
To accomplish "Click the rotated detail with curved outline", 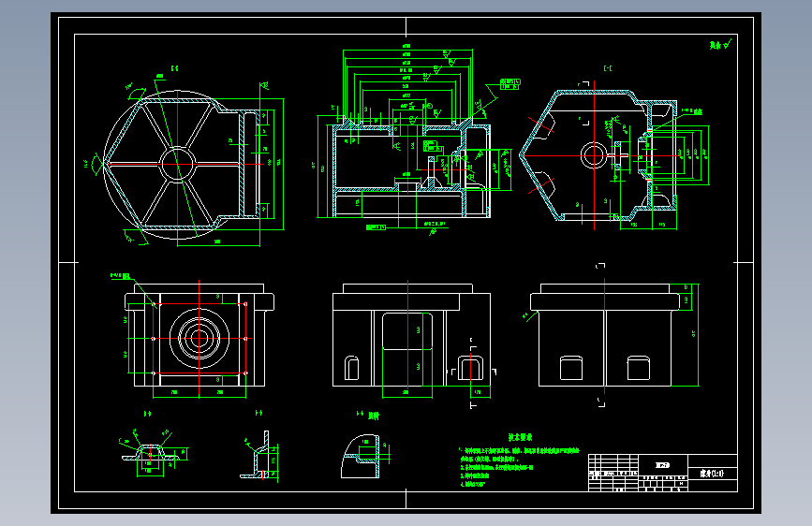I will tap(361, 457).
